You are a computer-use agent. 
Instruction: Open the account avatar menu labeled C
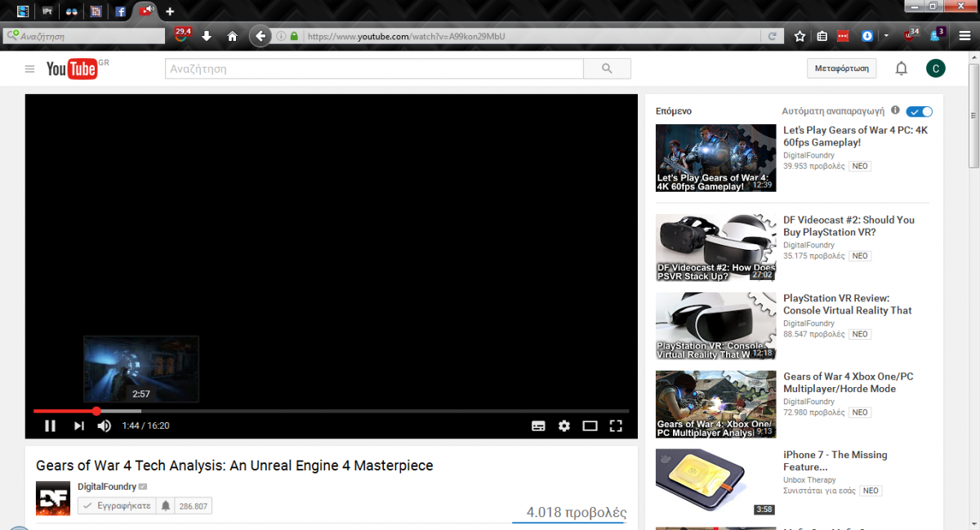coord(936,69)
